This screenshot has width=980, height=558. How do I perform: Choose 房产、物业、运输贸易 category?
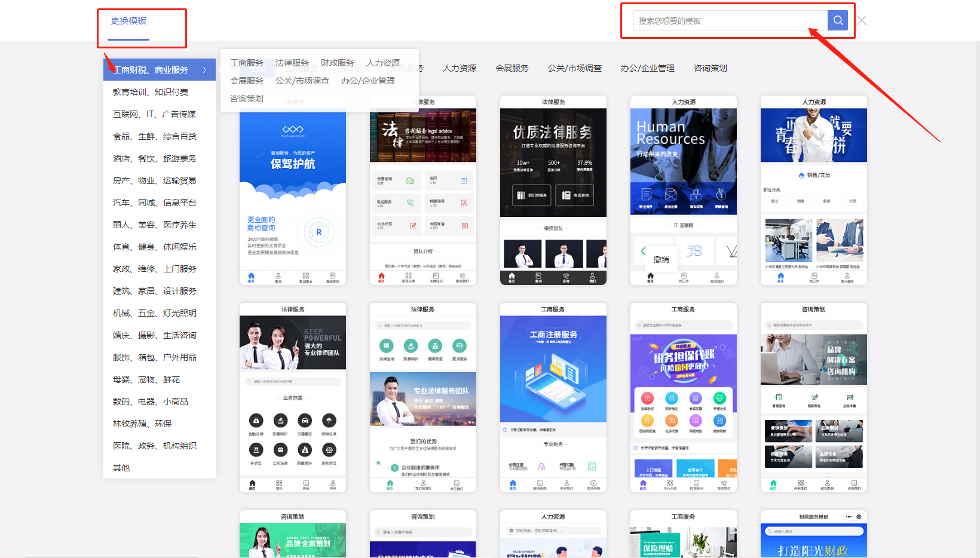155,180
